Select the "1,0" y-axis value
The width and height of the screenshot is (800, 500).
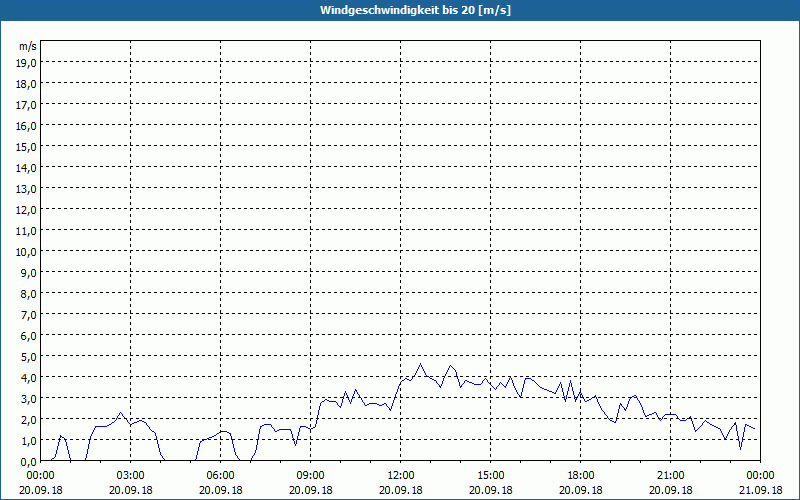click(x=29, y=441)
